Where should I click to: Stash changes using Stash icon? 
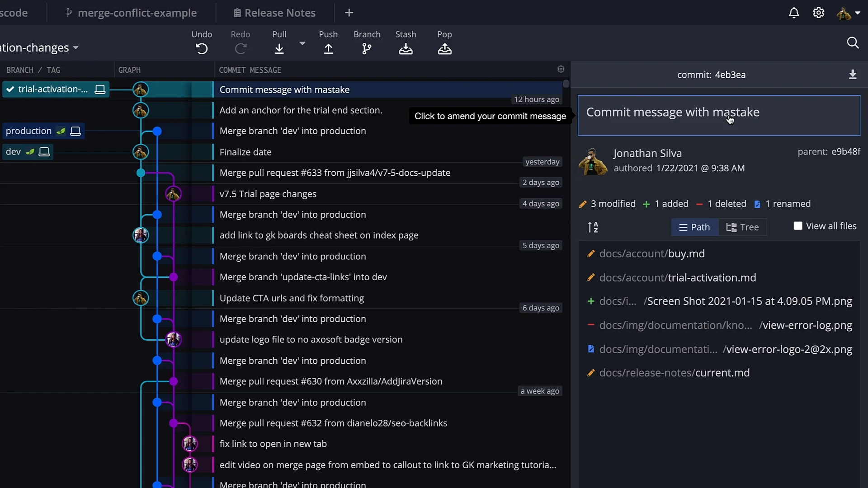coord(406,49)
